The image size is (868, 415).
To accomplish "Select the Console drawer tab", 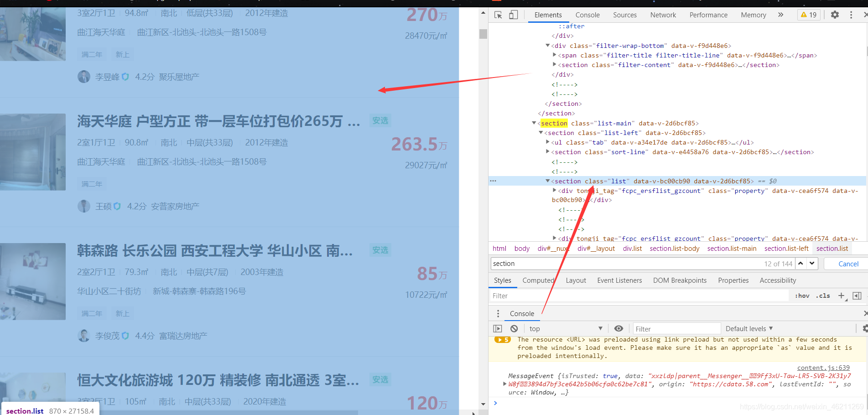I will click(x=522, y=314).
